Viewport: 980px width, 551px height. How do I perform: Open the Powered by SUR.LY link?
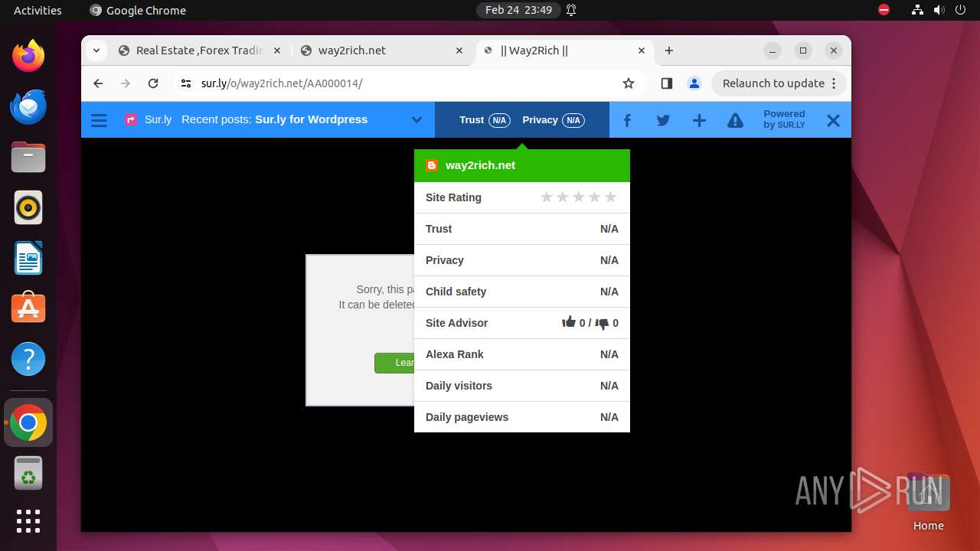pos(784,119)
